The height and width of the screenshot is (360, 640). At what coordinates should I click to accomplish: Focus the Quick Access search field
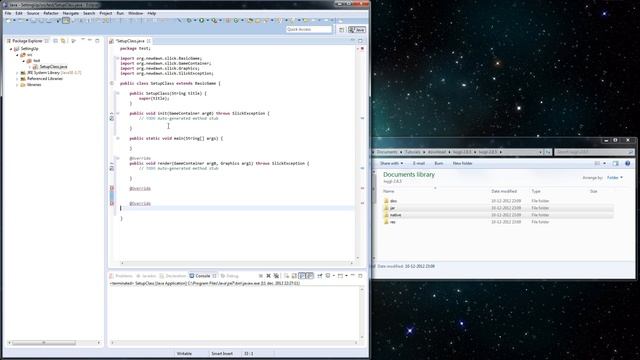click(x=309, y=29)
